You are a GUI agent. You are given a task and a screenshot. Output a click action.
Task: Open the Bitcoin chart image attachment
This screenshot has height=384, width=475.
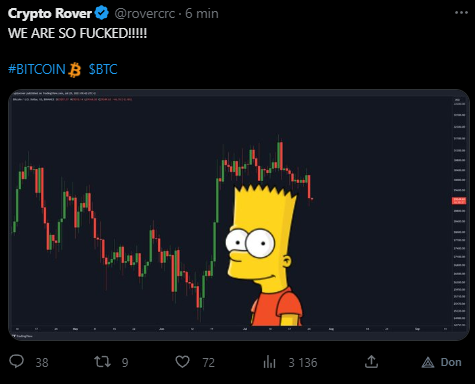[x=239, y=215]
